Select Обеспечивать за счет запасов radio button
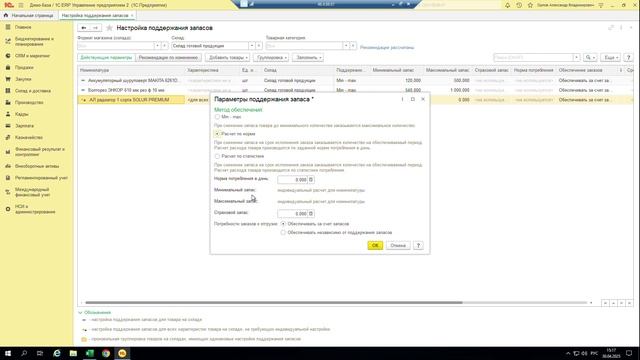This screenshot has height=360, width=640. point(283,224)
